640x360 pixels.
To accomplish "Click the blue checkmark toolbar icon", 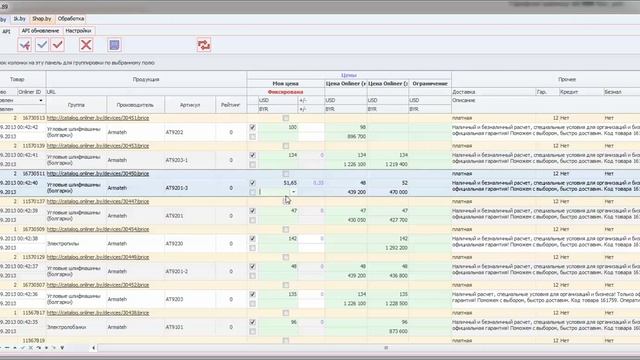I will [42, 45].
